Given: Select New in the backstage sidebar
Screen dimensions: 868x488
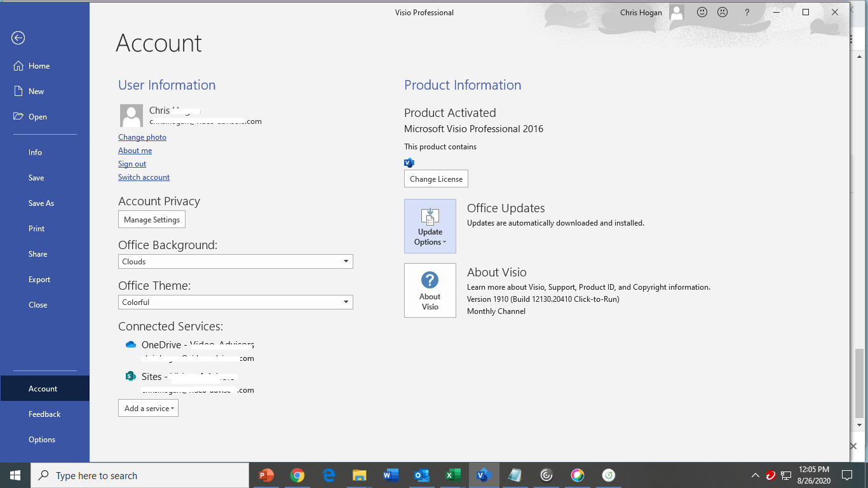Looking at the screenshot, I should 44,91.
